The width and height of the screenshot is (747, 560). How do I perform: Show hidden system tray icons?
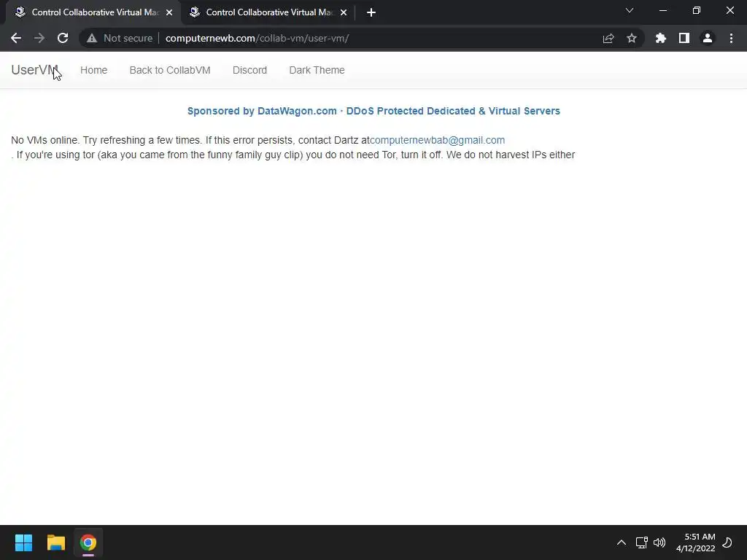coord(622,542)
